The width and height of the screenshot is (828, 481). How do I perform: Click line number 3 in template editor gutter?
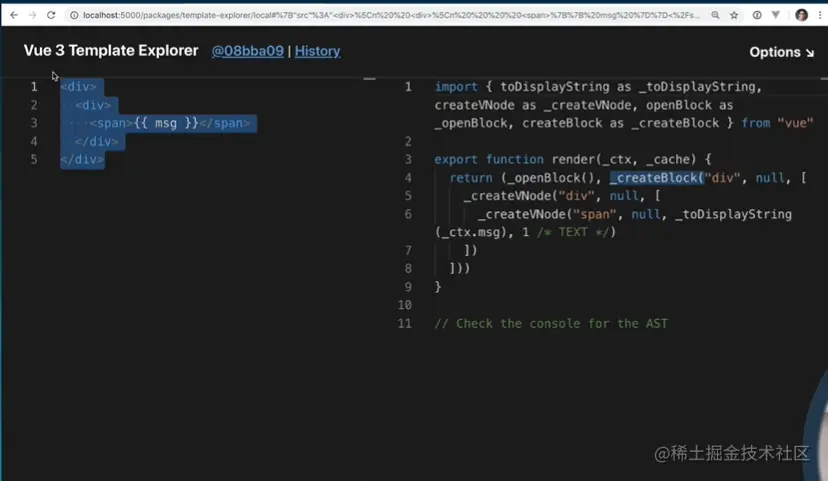point(34,123)
